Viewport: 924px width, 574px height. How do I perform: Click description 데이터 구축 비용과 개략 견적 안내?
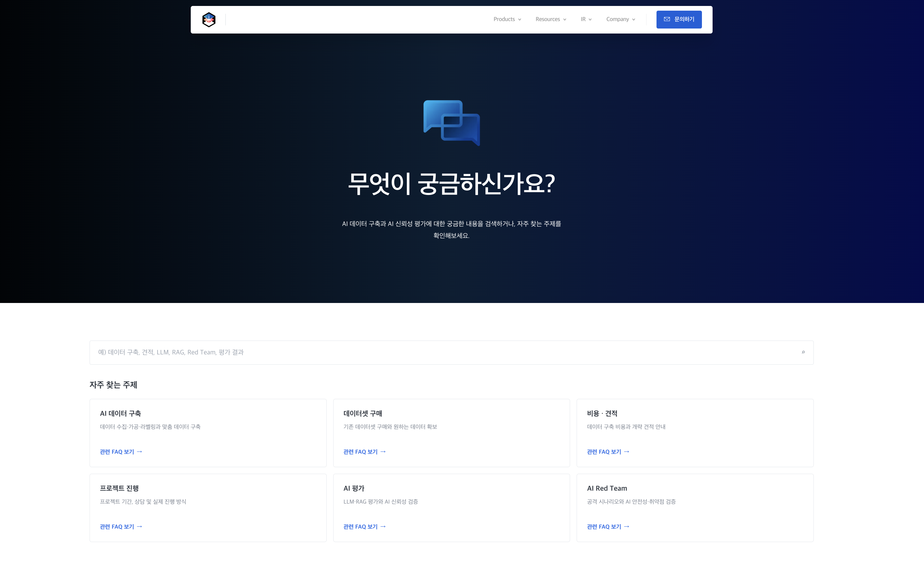[626, 427]
